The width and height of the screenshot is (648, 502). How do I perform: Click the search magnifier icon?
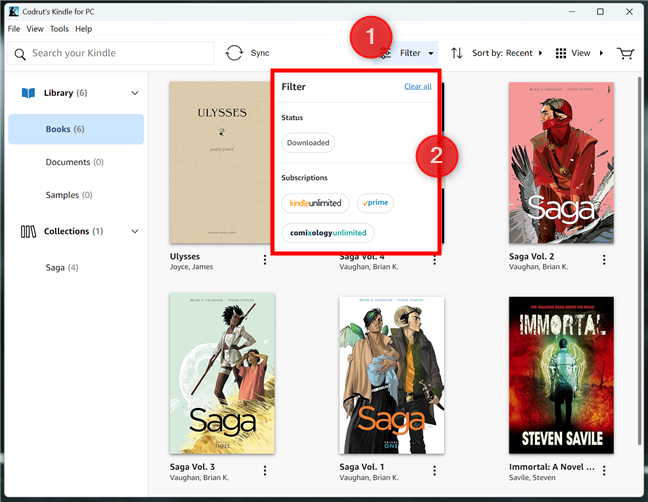pyautogui.click(x=20, y=54)
